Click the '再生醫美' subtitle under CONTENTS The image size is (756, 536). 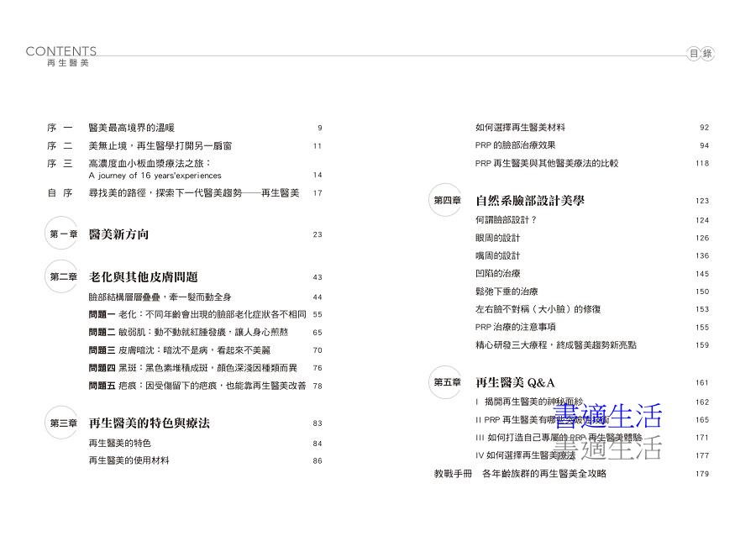coord(68,63)
